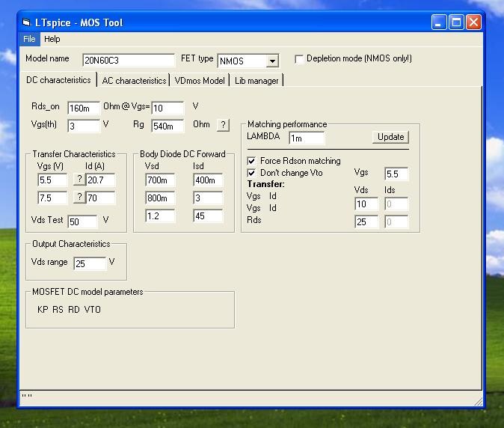Click the Ohm @ Vgs field showing 10
Viewport: 504px width, 428px height.
coord(168,108)
